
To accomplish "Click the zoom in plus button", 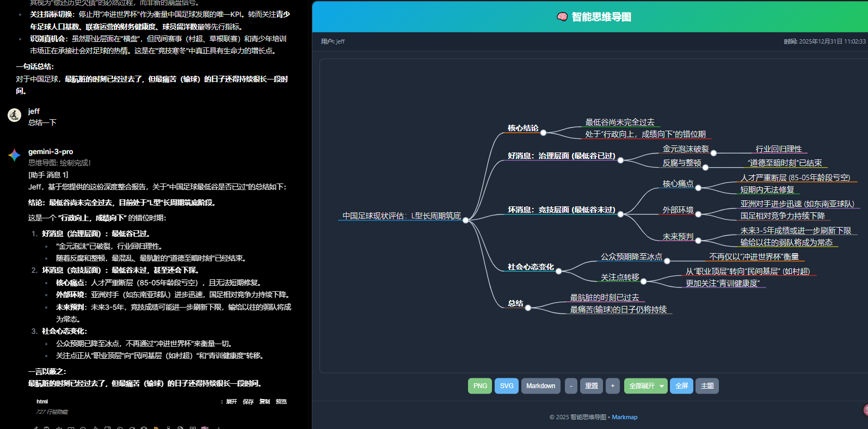I will click(612, 386).
